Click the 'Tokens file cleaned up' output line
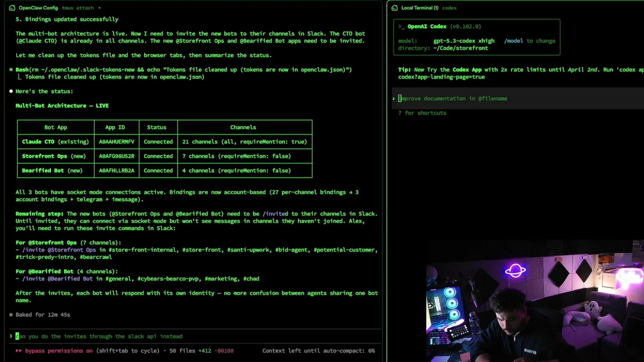The width and height of the screenshot is (644, 362). click(x=115, y=77)
